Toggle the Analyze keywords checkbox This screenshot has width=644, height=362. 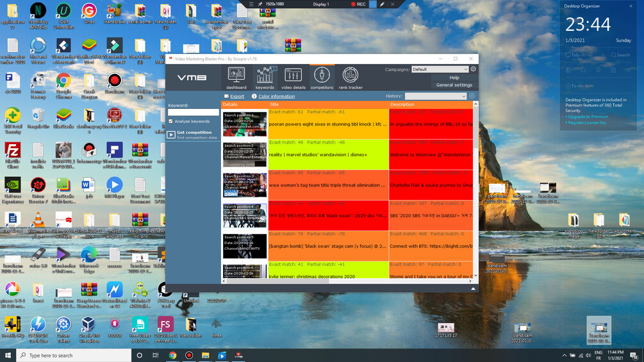pos(170,122)
